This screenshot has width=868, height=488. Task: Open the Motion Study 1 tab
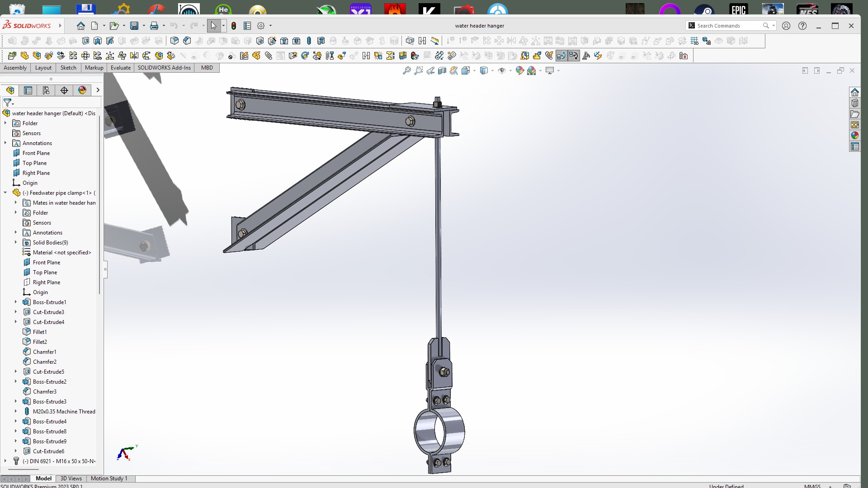(x=109, y=479)
